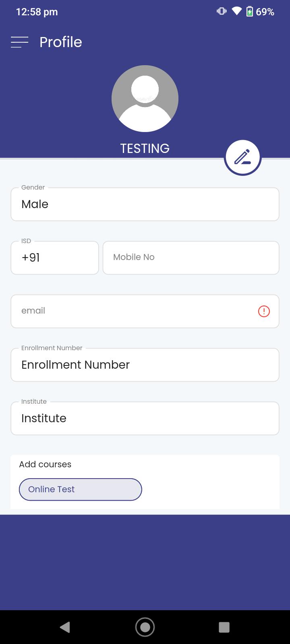Open the ISD code +91 selector
The width and height of the screenshot is (290, 644).
coord(55,258)
